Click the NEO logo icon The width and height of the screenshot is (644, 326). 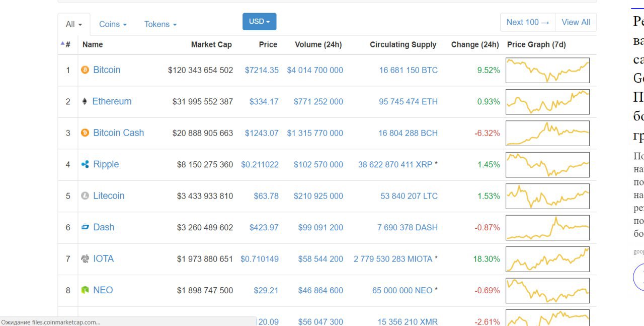click(x=85, y=290)
